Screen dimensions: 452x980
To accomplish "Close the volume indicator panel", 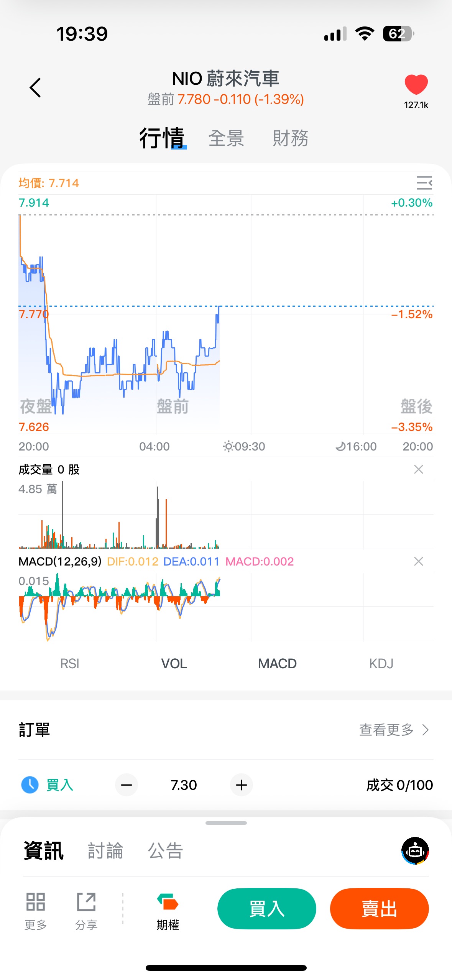I will 418,469.
